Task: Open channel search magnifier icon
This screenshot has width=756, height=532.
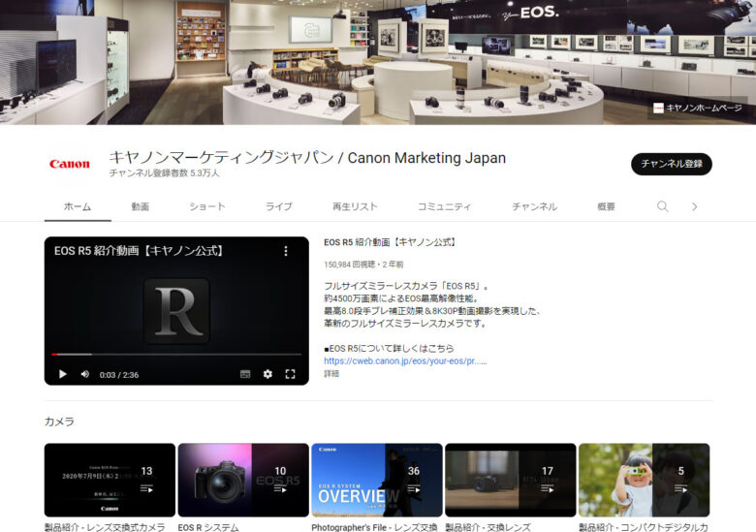Action: 662,206
